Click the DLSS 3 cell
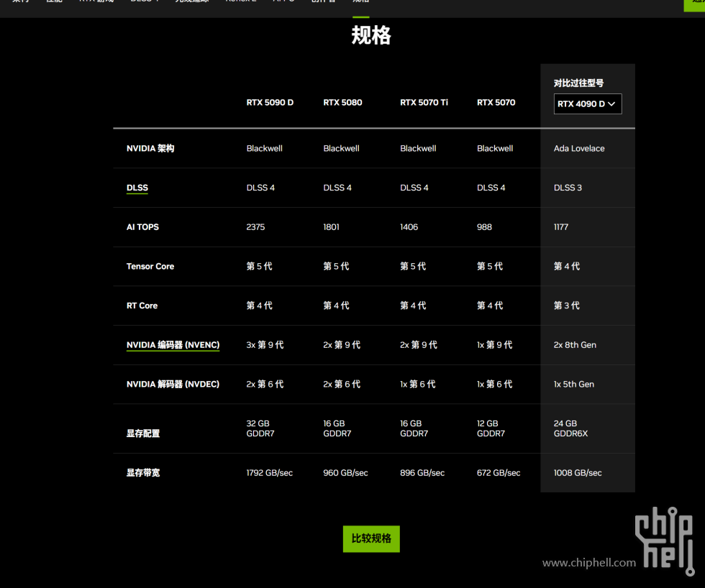The height and width of the screenshot is (588, 705). (568, 188)
